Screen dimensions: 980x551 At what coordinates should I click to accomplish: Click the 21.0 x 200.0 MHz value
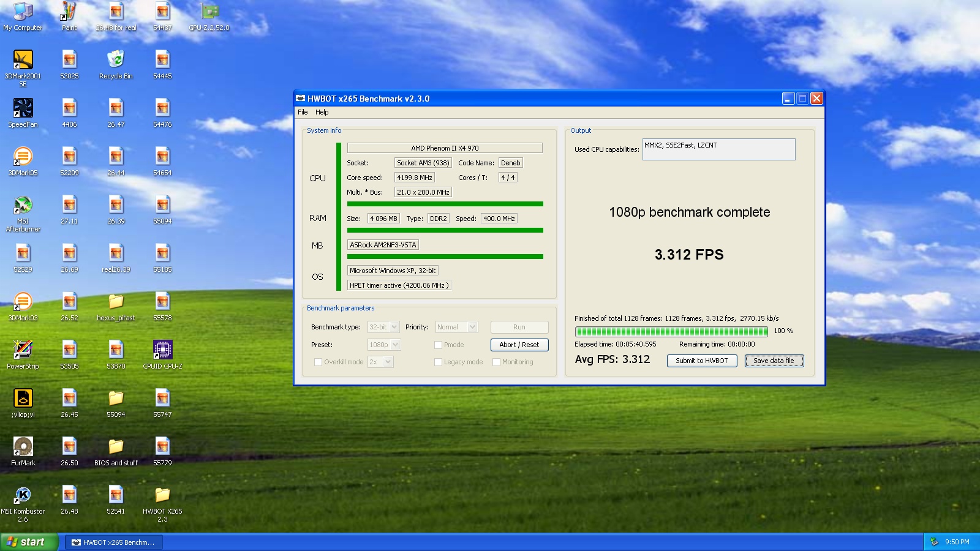(423, 192)
